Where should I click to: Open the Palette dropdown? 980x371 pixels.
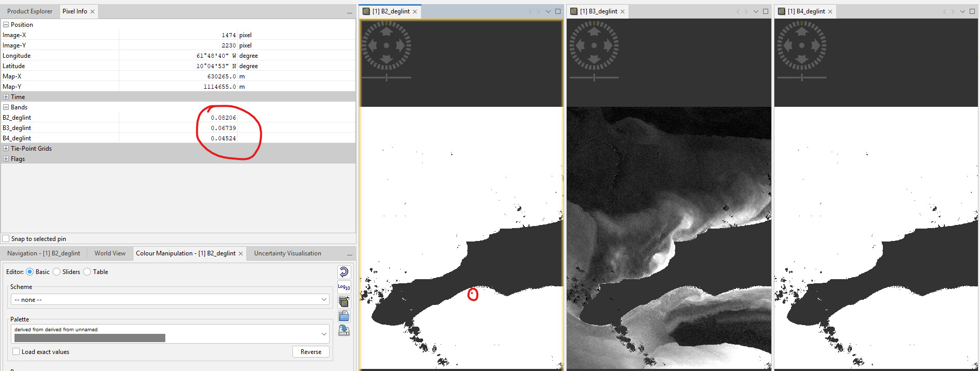tap(324, 334)
